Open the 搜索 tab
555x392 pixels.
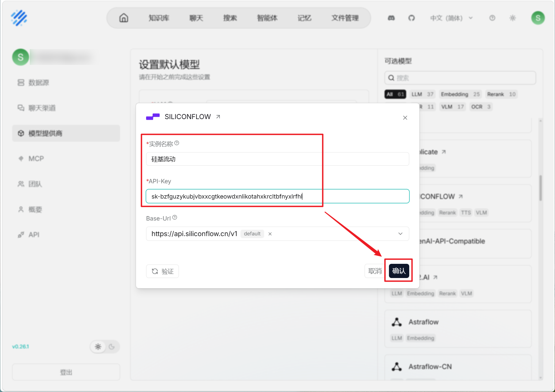point(230,18)
